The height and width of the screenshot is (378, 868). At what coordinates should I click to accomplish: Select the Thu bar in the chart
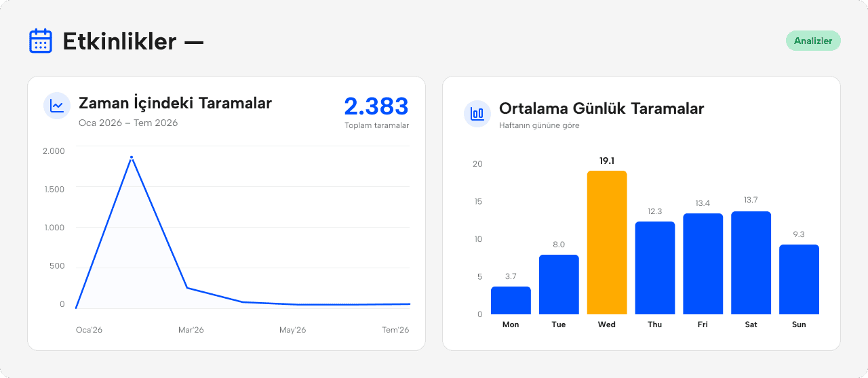(x=655, y=268)
